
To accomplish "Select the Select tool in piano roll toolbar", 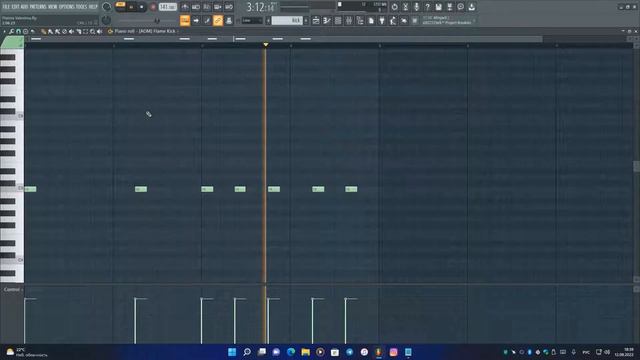I will tap(85, 31).
